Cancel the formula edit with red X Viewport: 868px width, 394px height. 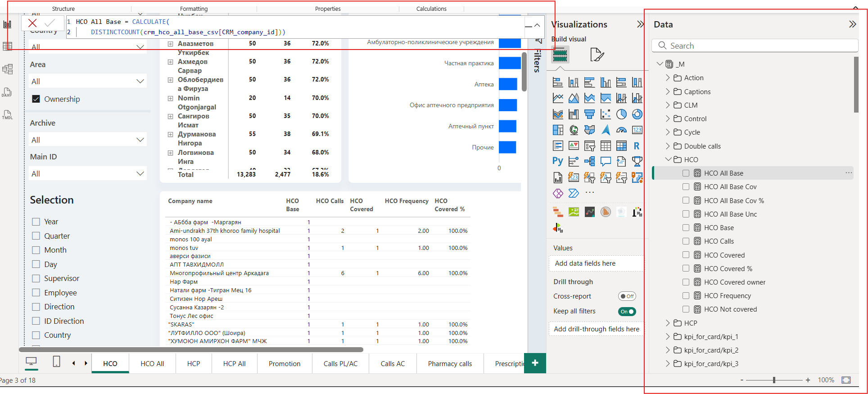coord(32,23)
